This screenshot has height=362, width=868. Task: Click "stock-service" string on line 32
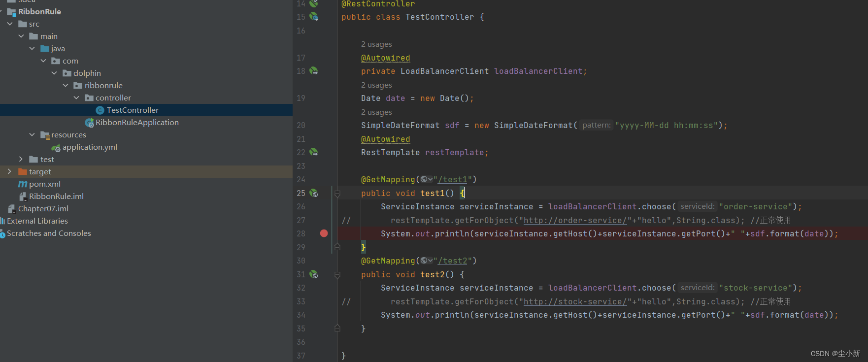[x=755, y=288]
